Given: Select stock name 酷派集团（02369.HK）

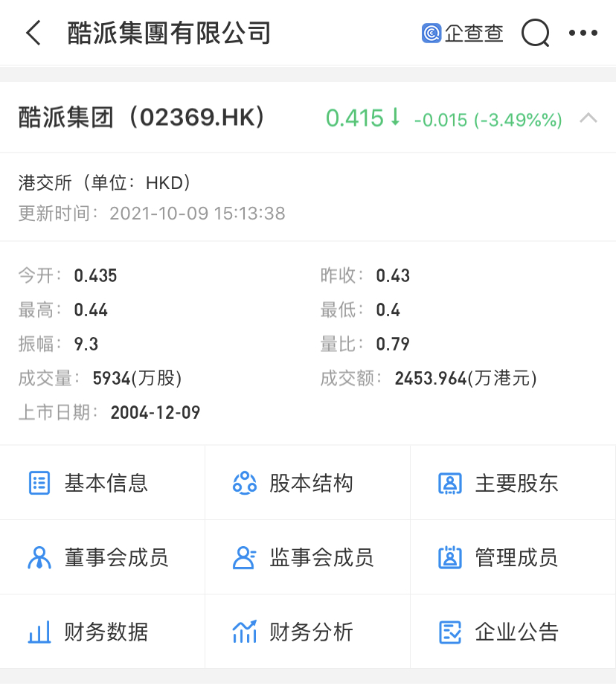Looking at the screenshot, I should pos(141,118).
